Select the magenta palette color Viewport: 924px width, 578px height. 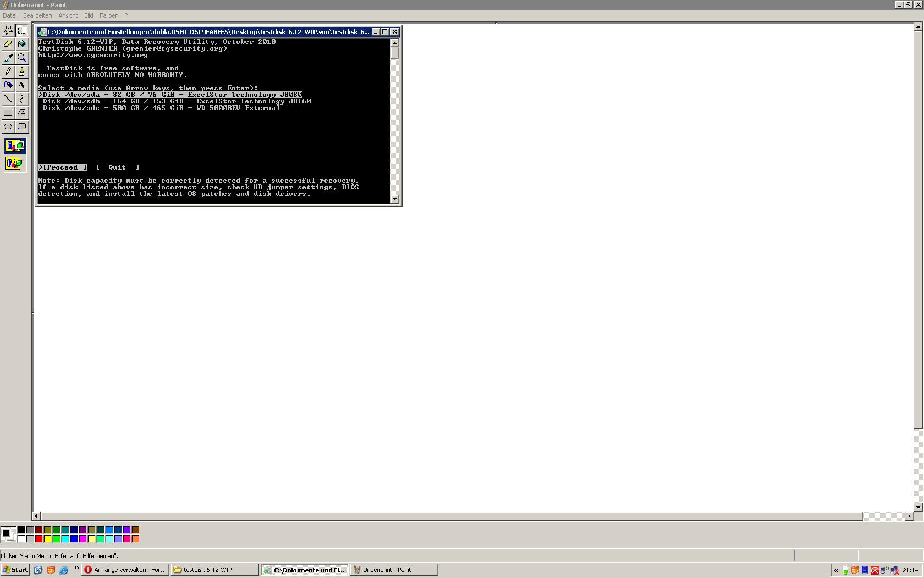click(82, 539)
